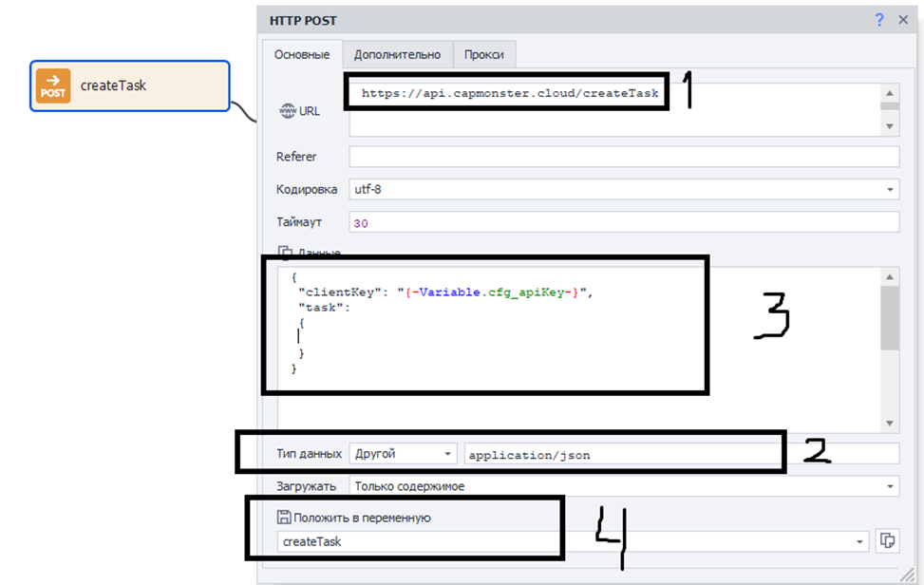
Task: Click the application/json content type field
Action: (681, 454)
